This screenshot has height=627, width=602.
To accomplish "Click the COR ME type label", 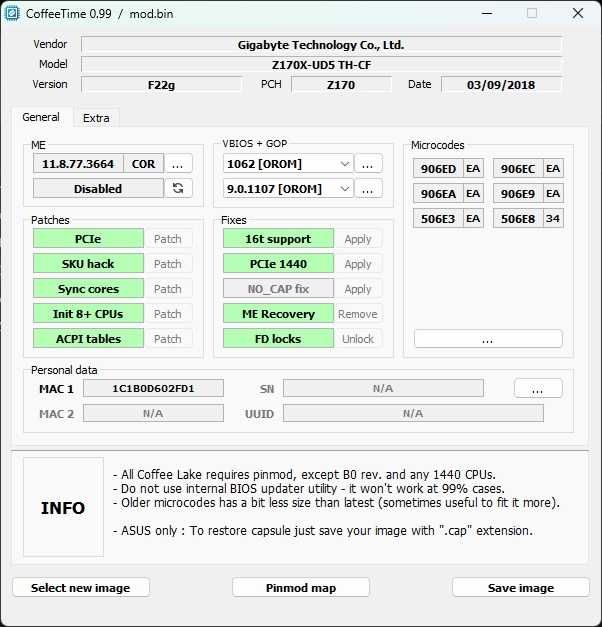I will pyautogui.click(x=144, y=164).
